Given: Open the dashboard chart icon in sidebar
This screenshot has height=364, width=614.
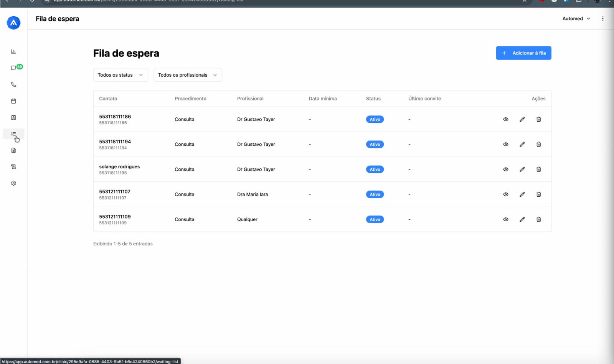Looking at the screenshot, I should (13, 51).
